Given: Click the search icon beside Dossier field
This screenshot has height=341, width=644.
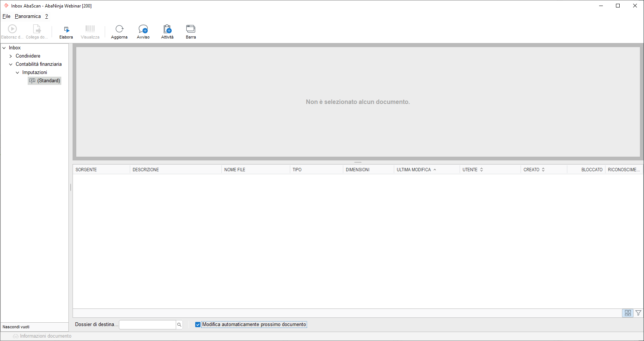Looking at the screenshot, I should click(179, 325).
